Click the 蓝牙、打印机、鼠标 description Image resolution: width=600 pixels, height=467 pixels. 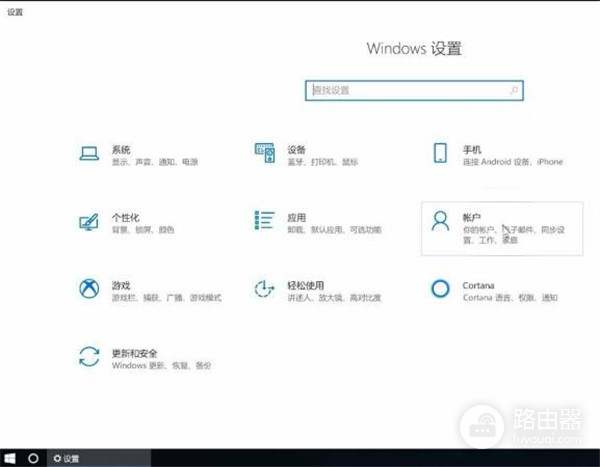click(x=323, y=162)
